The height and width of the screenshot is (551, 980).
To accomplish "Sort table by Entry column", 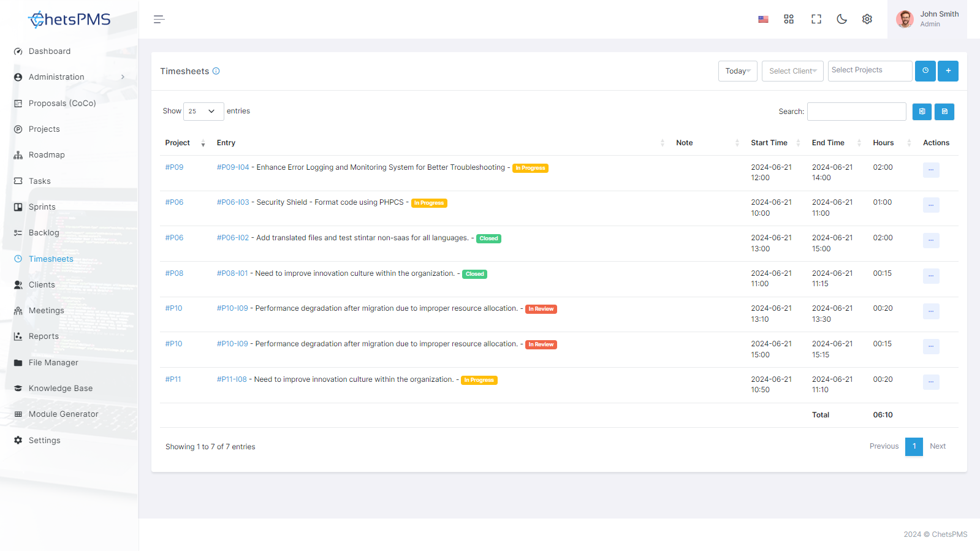I will pyautogui.click(x=440, y=143).
